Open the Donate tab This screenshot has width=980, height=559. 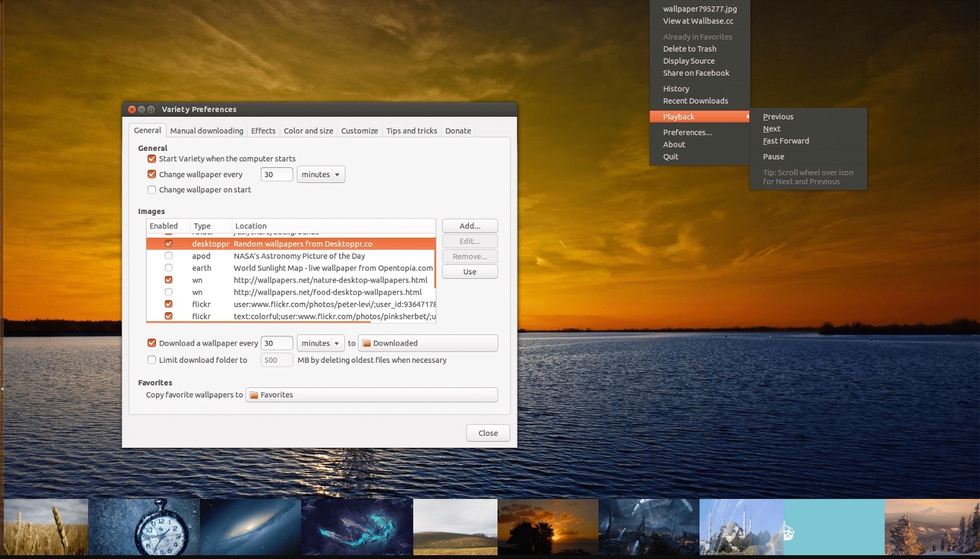(x=458, y=131)
